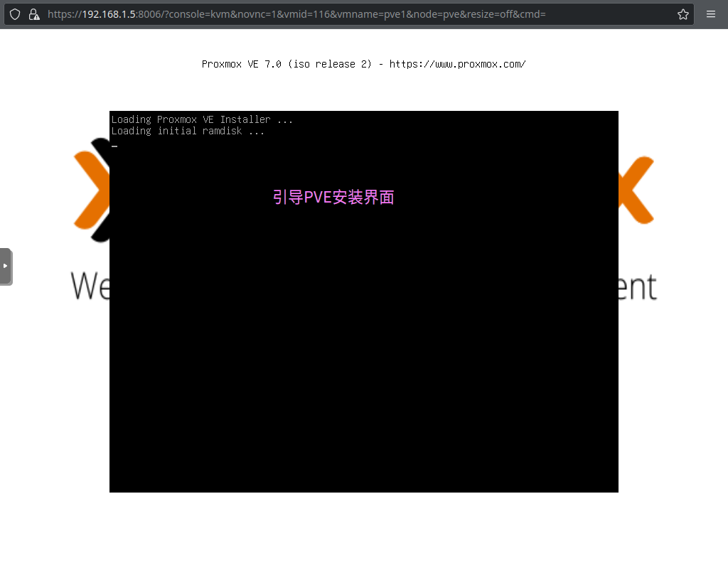Open site security info via padlock icon
Image resolution: width=728 pixels, height=575 pixels.
[x=33, y=14]
